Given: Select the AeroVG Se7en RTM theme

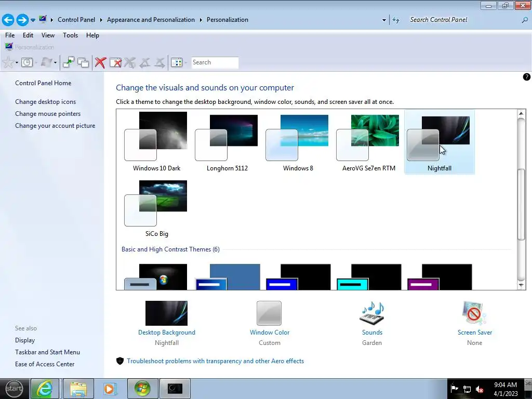Looking at the screenshot, I should [x=368, y=142].
